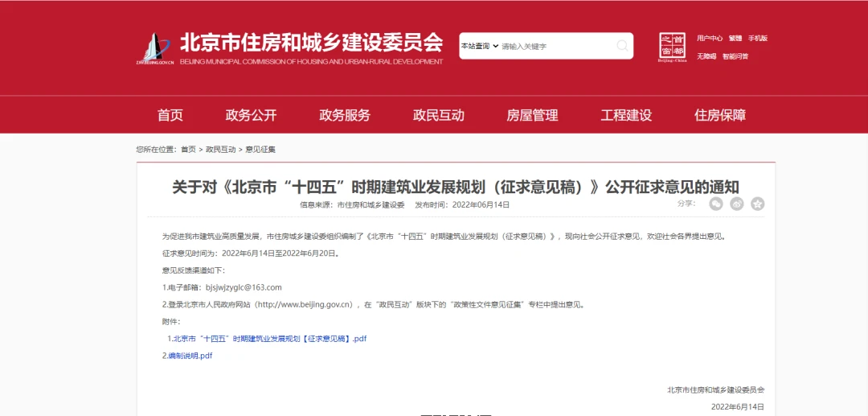This screenshot has width=868, height=416.
Task: Enable 无障碍 accessibility mode
Action: [x=706, y=56]
